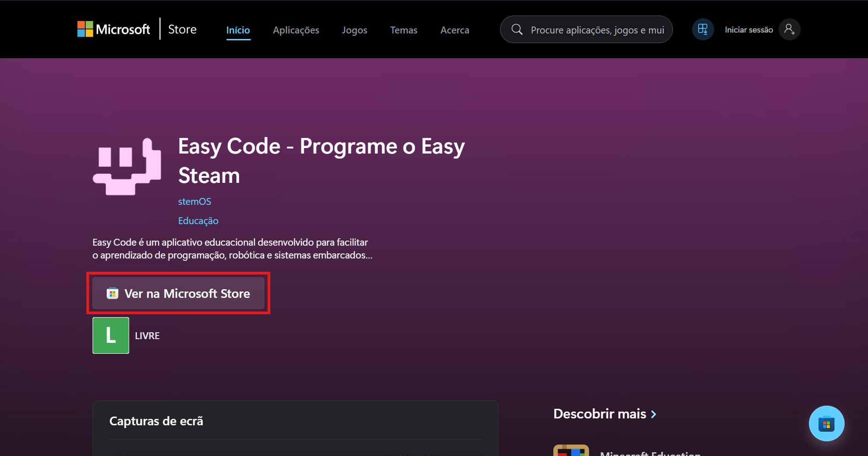Focus the Procure aplicações search field

click(586, 29)
